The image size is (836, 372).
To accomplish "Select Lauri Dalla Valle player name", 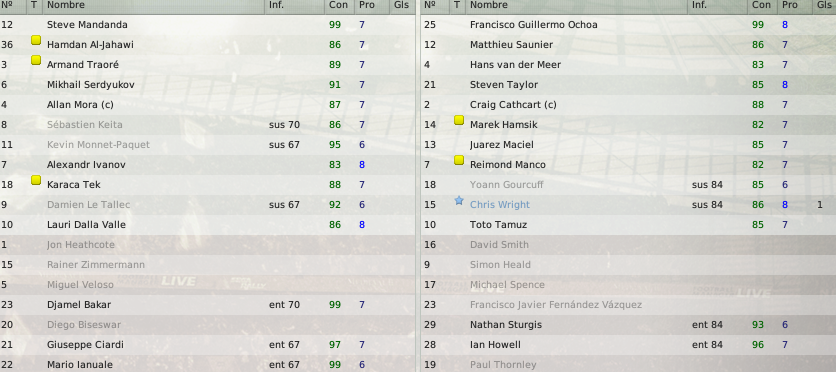I will click(x=86, y=225).
